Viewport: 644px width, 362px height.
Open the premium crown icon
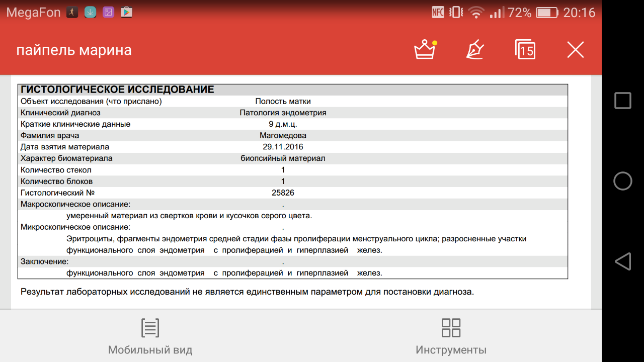pyautogui.click(x=425, y=50)
